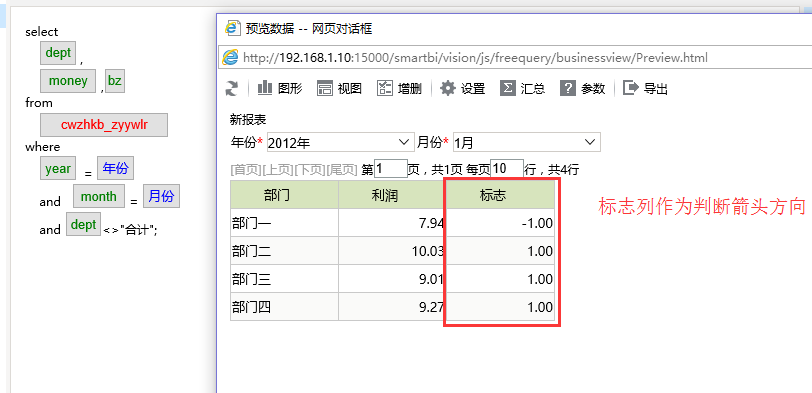Click the Internet Explorer icon in address bar
Image resolution: width=812 pixels, height=393 pixels.
[x=230, y=57]
